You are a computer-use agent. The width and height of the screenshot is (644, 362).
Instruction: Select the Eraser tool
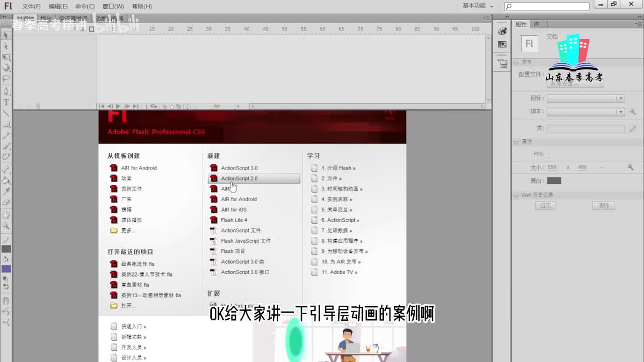coord(6,202)
